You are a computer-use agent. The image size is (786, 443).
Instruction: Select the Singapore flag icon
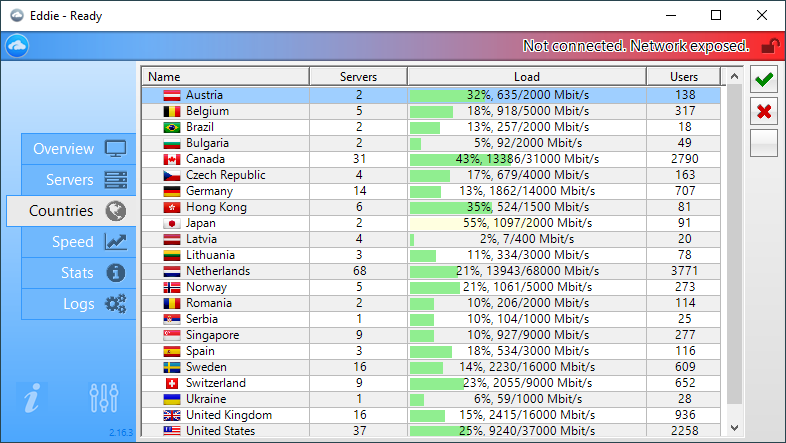(x=171, y=335)
